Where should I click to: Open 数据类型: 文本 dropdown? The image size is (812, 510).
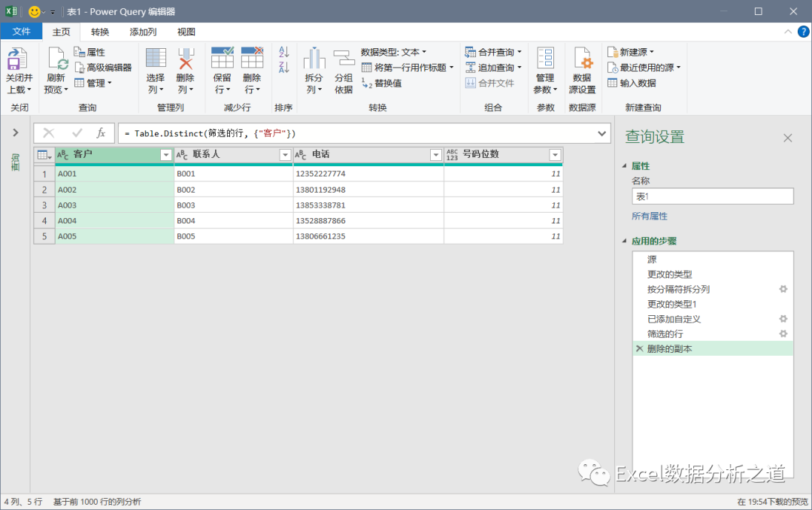point(393,52)
